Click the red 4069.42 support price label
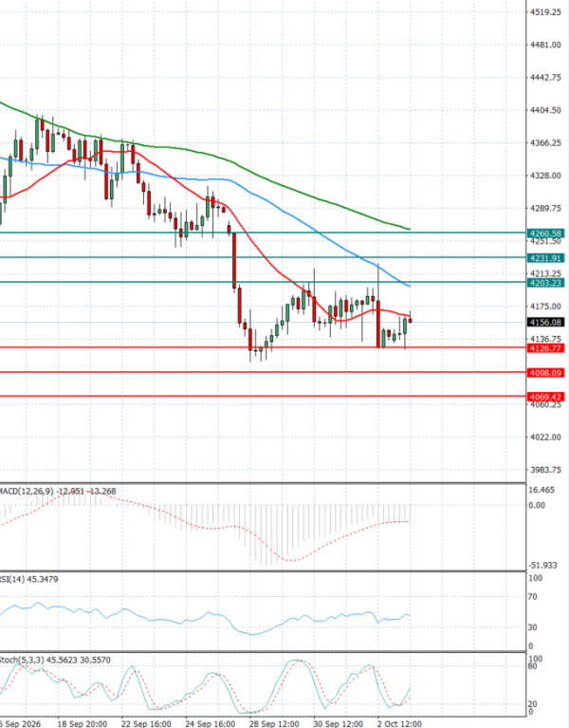569x728 pixels. [x=546, y=397]
